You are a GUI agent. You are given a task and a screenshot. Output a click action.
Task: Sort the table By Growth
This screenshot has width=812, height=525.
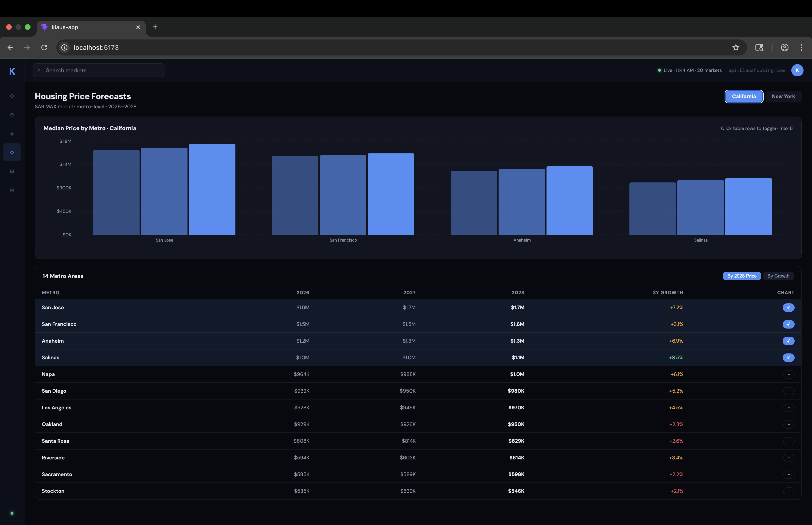[x=778, y=276]
